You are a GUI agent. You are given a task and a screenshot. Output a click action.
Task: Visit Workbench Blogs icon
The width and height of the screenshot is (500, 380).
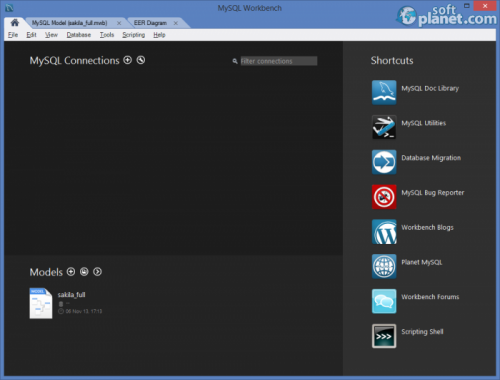tap(384, 232)
